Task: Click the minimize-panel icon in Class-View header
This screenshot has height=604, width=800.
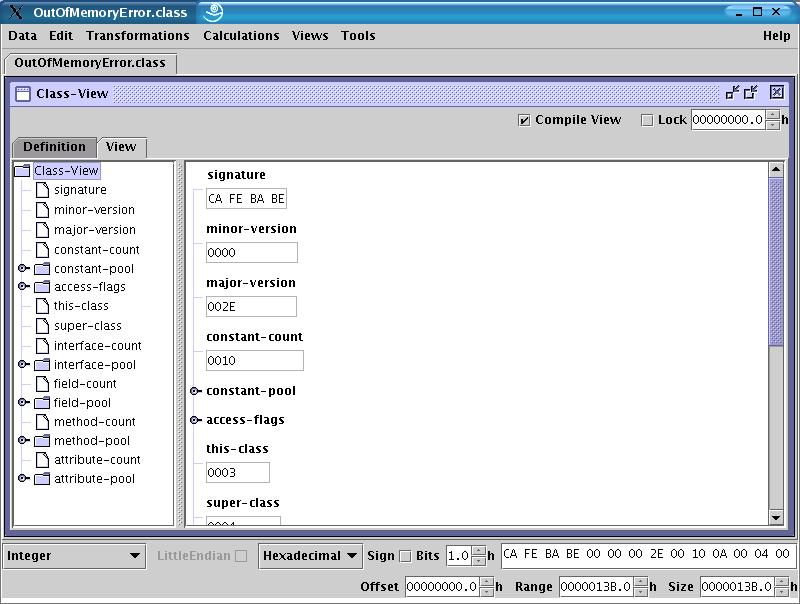Action: click(732, 93)
